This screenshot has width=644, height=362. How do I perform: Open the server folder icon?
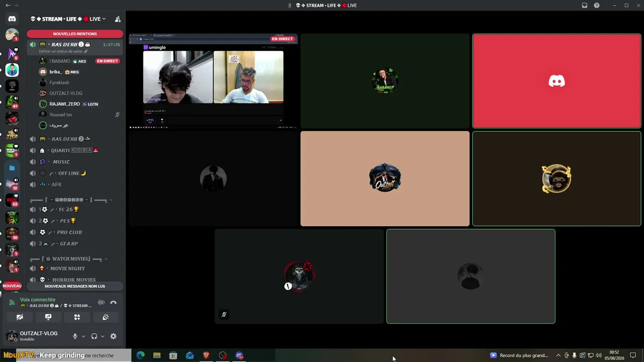click(12, 167)
